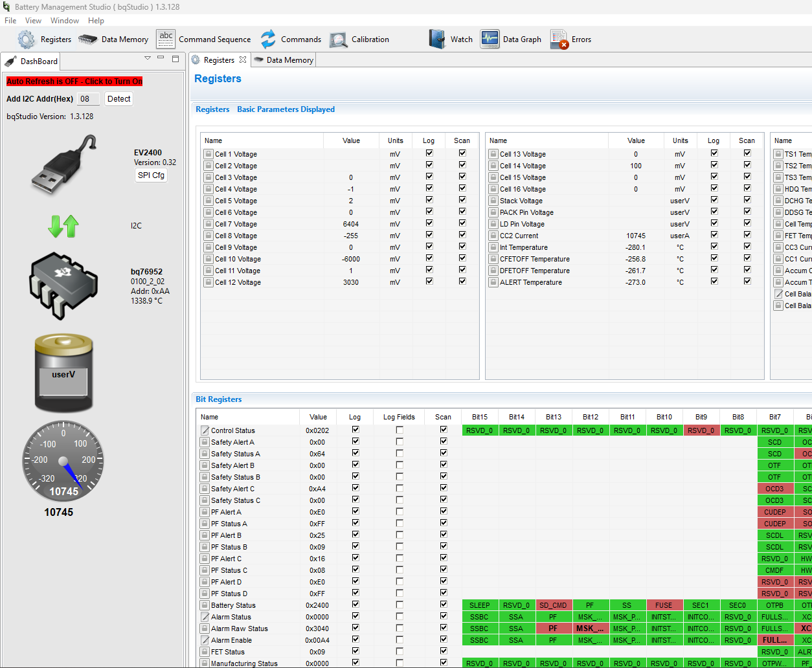Click the Cell 12 Voltage value 3030
Viewport: 812px width, 668px height.
click(351, 282)
